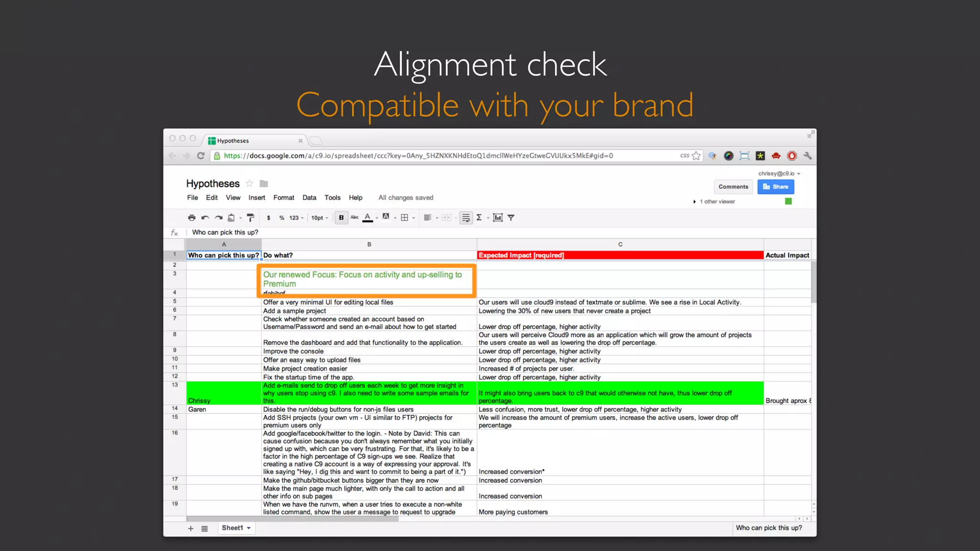This screenshot has width=980, height=551.
Task: Click the color wheel extension icon
Action: 728,155
